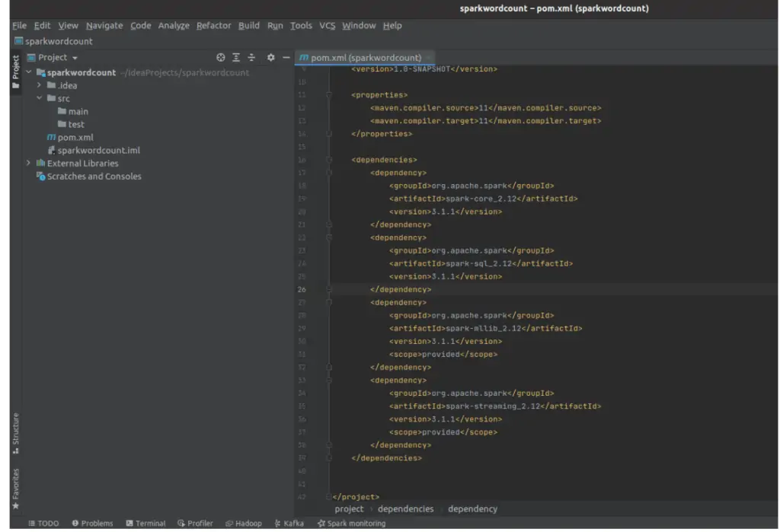Open the Kafka tool window
The image size is (780, 532).
[289, 524]
